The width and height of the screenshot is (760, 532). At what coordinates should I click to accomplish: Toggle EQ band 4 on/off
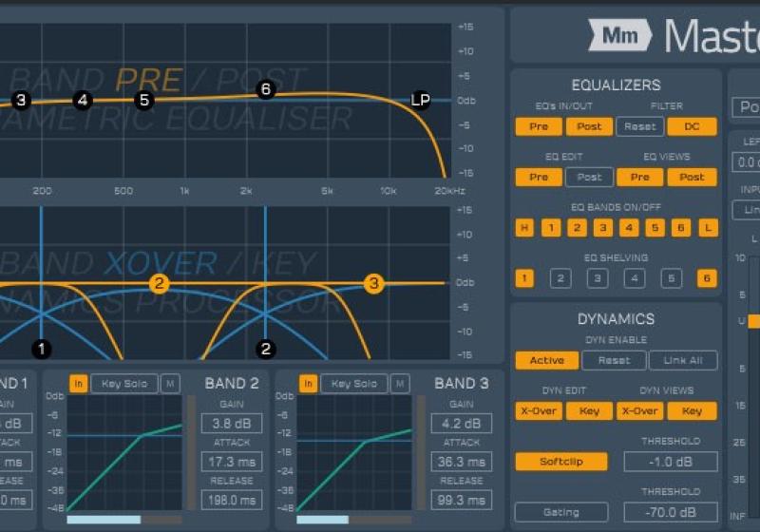629,228
